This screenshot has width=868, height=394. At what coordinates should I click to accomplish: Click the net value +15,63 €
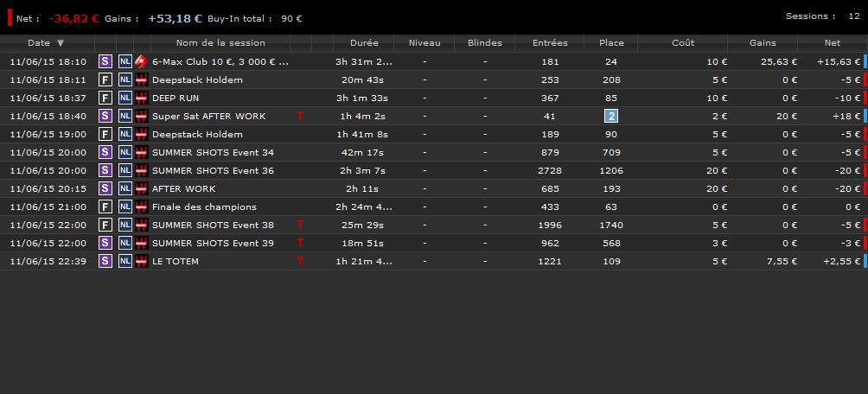[x=839, y=62]
